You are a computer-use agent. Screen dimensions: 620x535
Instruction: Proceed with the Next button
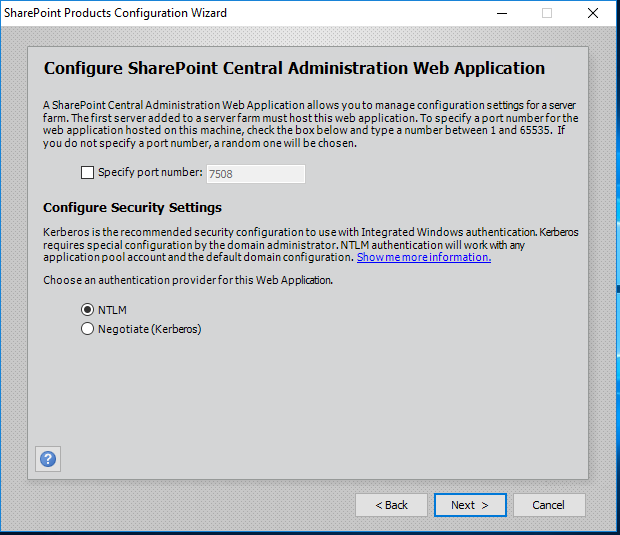[x=470, y=505]
